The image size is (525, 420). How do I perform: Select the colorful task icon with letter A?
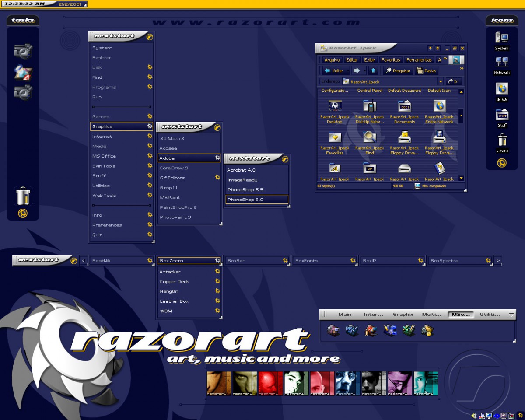(23, 73)
